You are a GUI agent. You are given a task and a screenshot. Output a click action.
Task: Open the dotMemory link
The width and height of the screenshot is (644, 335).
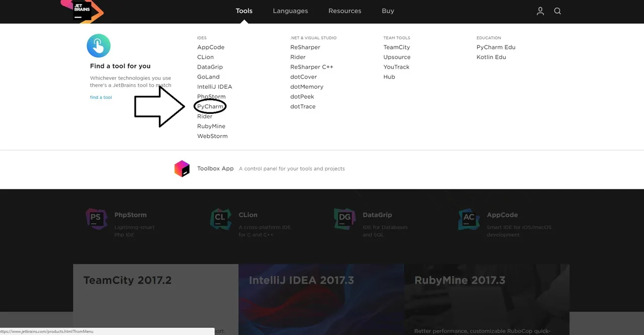point(307,87)
